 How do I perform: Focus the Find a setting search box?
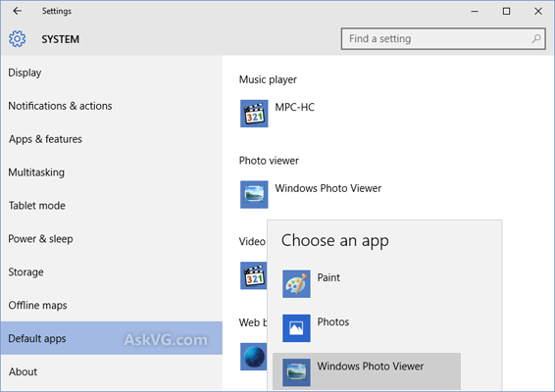(x=443, y=38)
